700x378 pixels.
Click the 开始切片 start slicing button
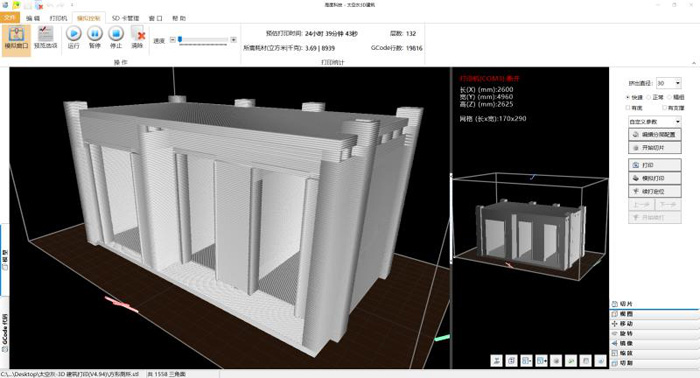(x=654, y=148)
